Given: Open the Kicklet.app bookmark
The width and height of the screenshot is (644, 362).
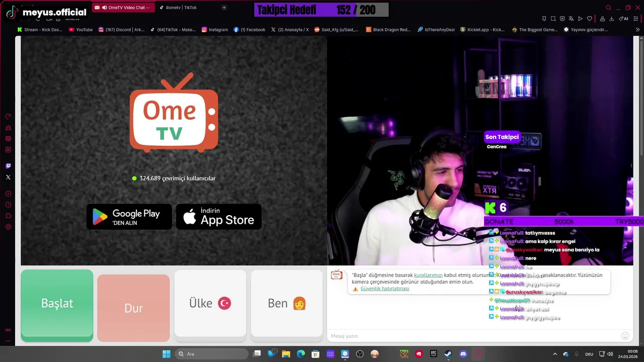Looking at the screenshot, I should [482, 30].
